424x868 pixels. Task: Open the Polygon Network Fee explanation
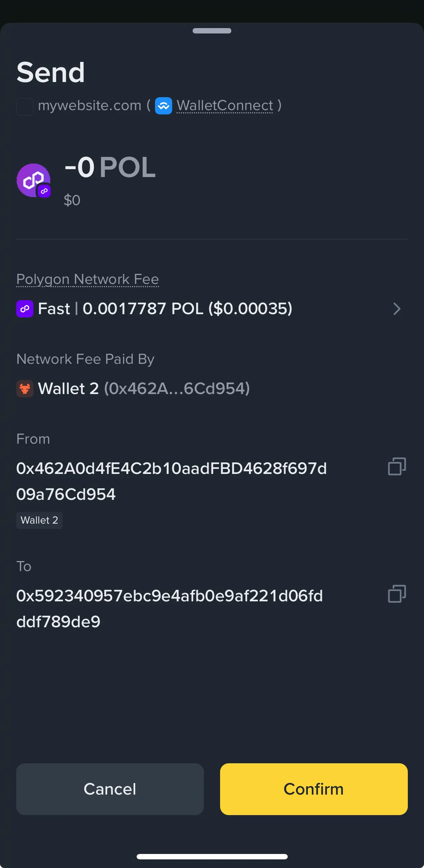87,279
